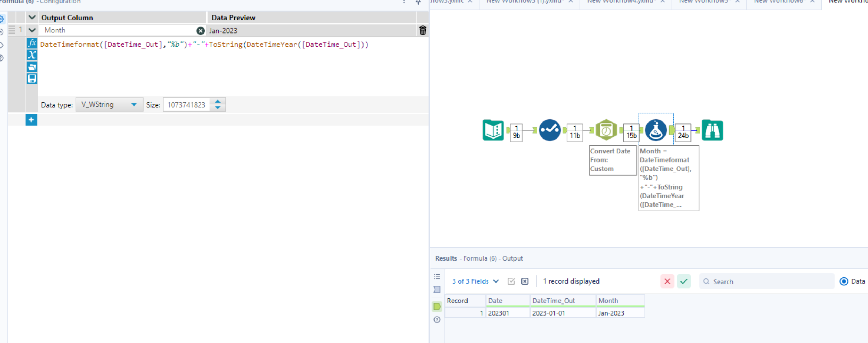Image resolution: width=868 pixels, height=343 pixels.
Task: Toggle the green checkmark filter in Results toolbar
Action: click(684, 281)
